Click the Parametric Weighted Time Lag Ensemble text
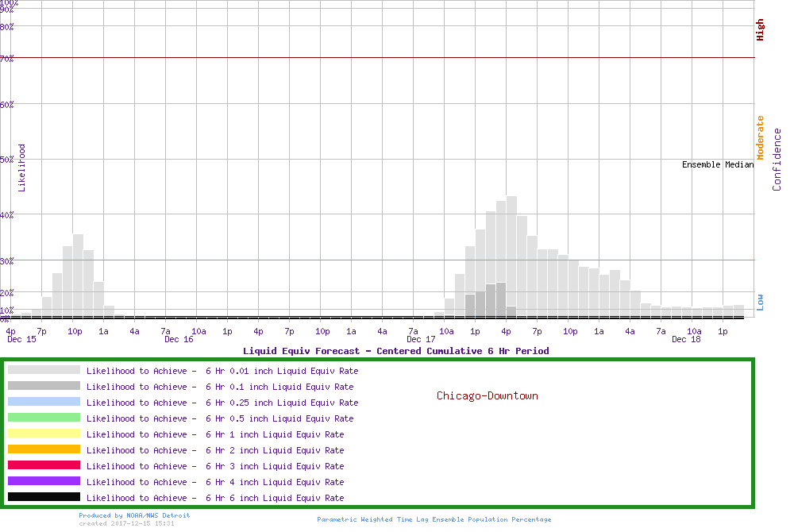This screenshot has height=532, width=794. (x=434, y=519)
